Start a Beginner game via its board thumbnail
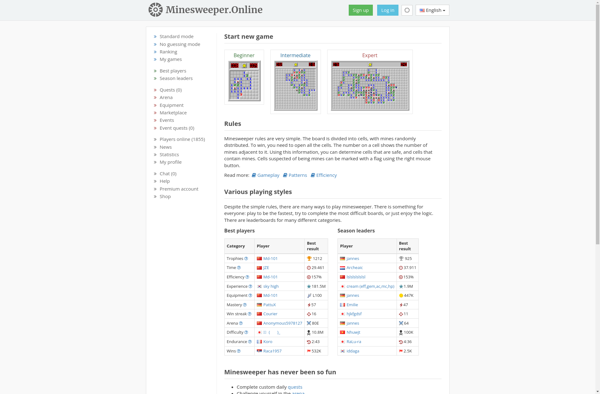This screenshot has height=394, width=600. pos(244,81)
